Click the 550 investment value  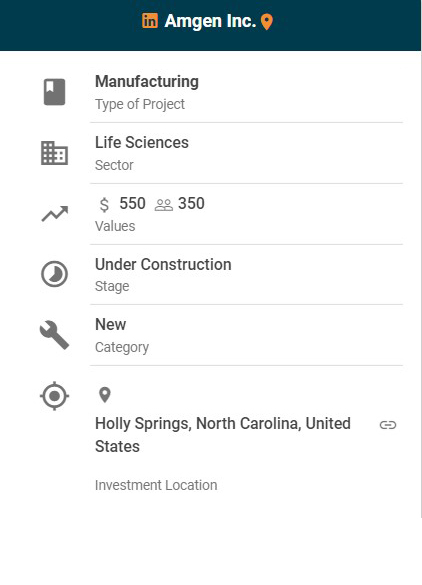click(x=132, y=204)
